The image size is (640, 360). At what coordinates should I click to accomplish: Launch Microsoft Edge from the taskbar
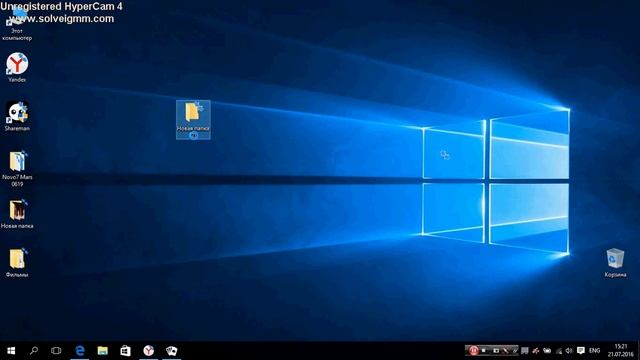tap(80, 351)
